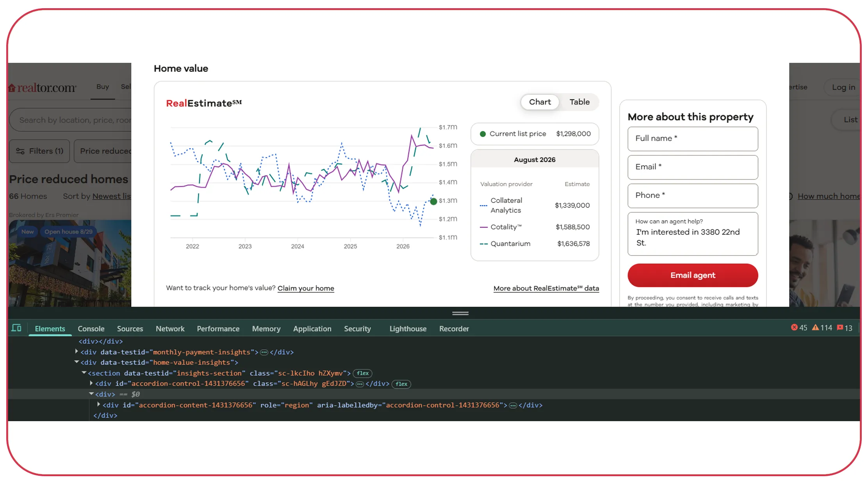Click the location search field

pyautogui.click(x=71, y=120)
